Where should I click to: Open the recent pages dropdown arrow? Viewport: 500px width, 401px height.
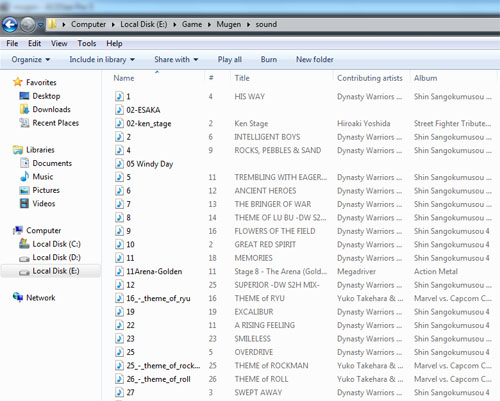40,25
